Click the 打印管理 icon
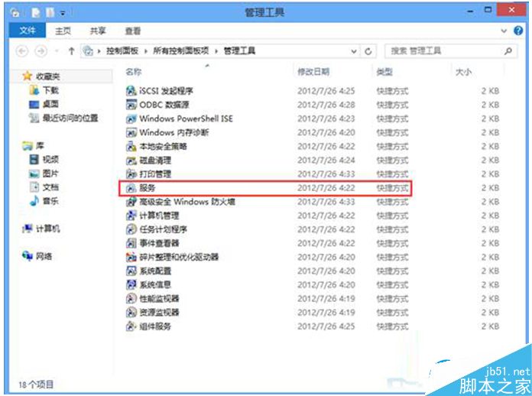This screenshot has height=396, width=532. [131, 174]
